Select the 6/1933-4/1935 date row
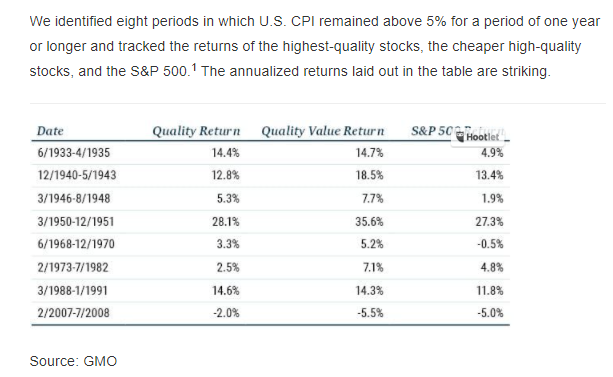Image resolution: width=613 pixels, height=377 pixels. pos(270,153)
